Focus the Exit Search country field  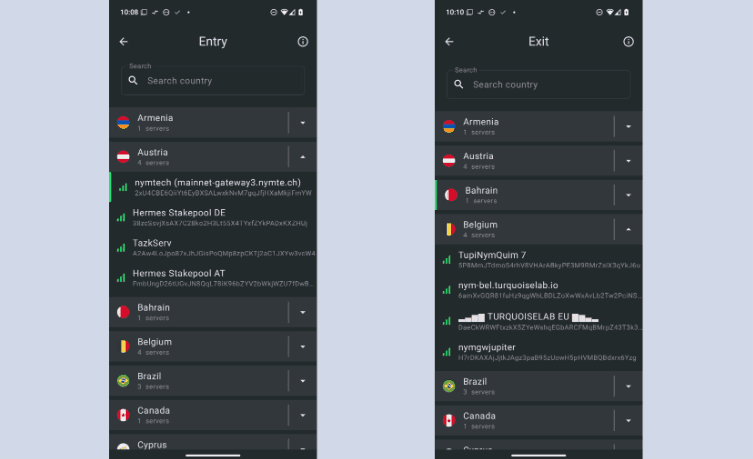[538, 85]
